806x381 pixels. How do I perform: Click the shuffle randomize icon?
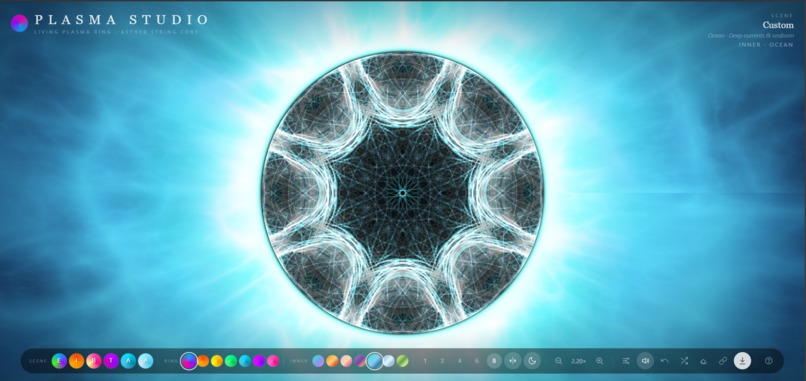pyautogui.click(x=684, y=361)
